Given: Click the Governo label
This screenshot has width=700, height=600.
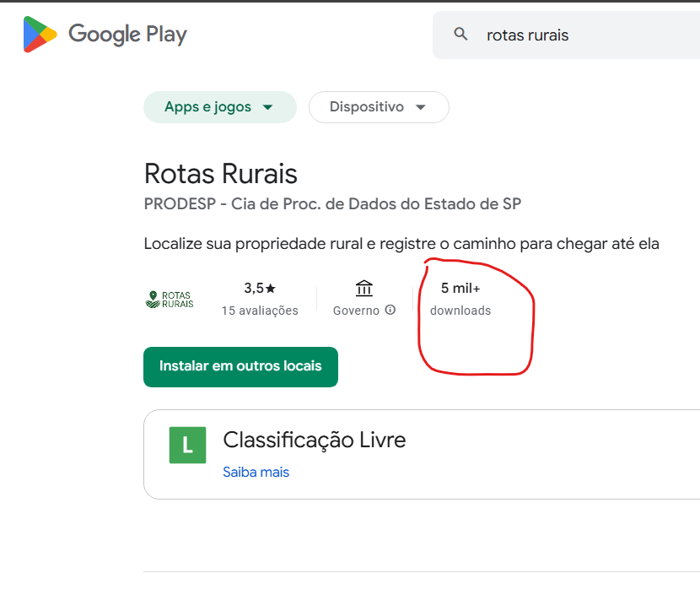Looking at the screenshot, I should tap(356, 311).
